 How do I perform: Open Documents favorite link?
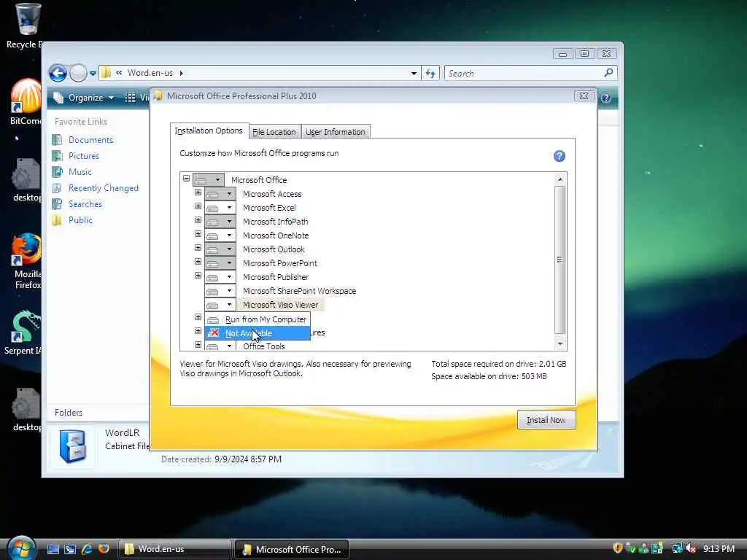(91, 140)
